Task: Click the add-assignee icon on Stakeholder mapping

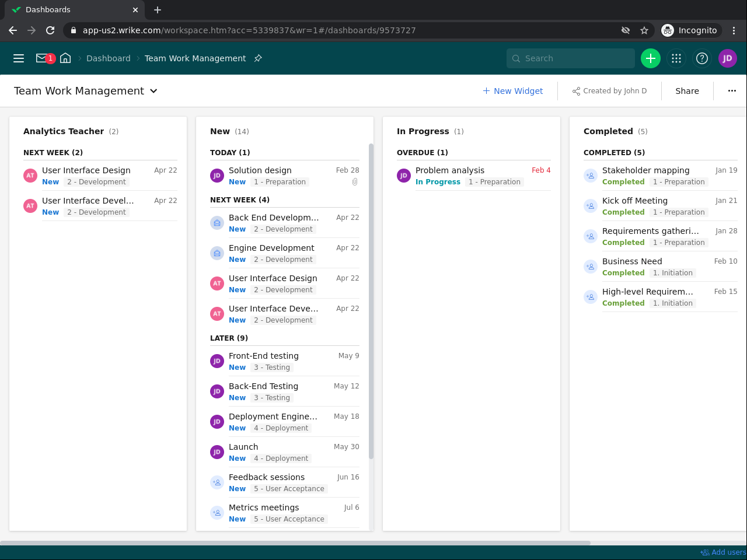Action: point(591,176)
